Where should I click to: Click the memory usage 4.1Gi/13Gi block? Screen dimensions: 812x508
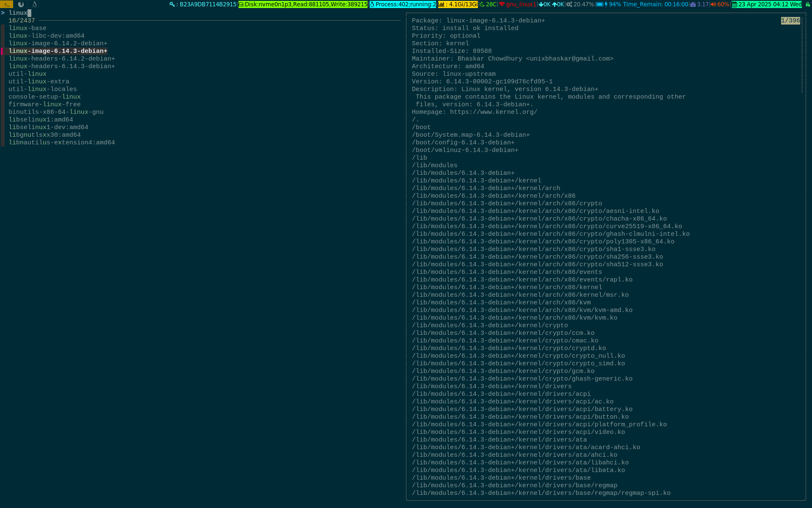pyautogui.click(x=458, y=4)
